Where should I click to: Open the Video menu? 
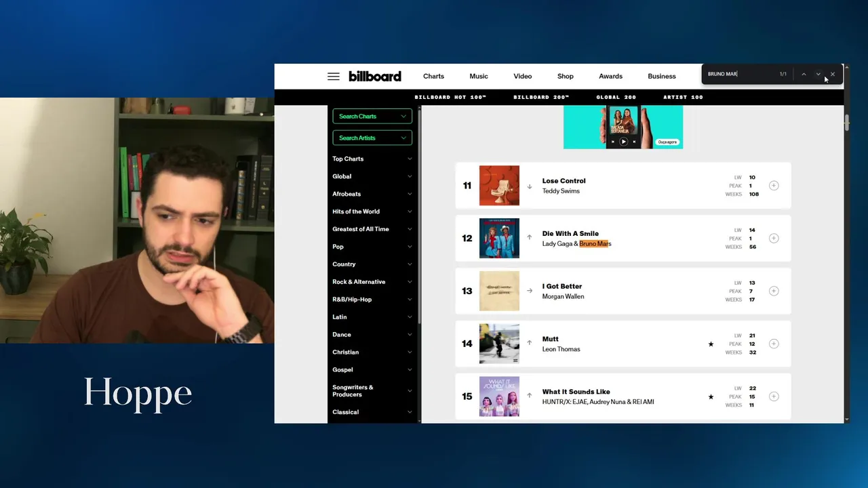[x=523, y=77]
